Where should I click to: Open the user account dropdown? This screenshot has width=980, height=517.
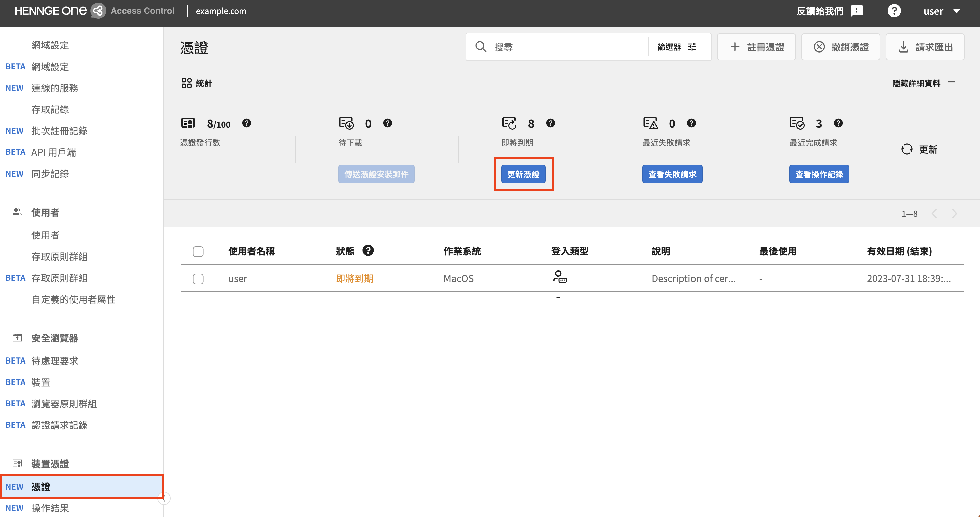point(942,11)
